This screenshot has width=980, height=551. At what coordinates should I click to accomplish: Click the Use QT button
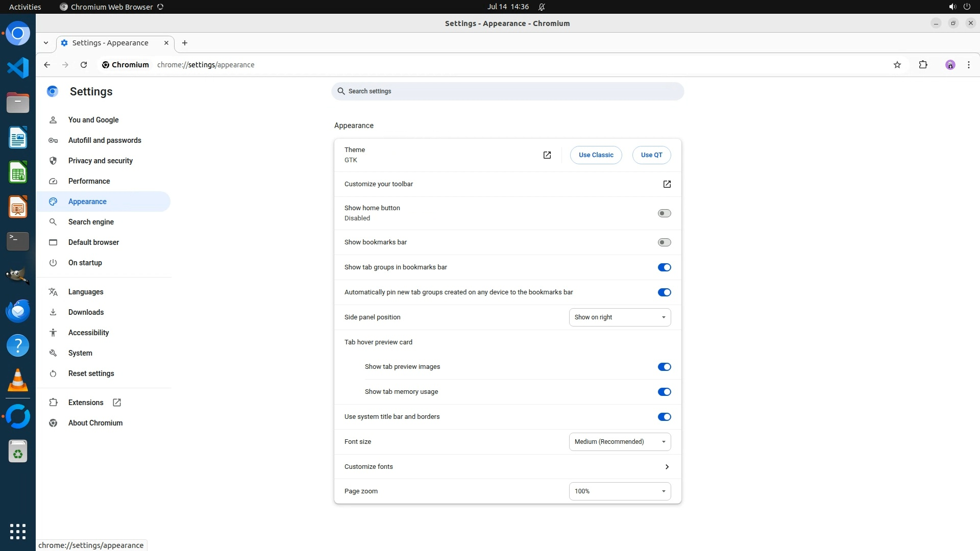click(x=651, y=155)
